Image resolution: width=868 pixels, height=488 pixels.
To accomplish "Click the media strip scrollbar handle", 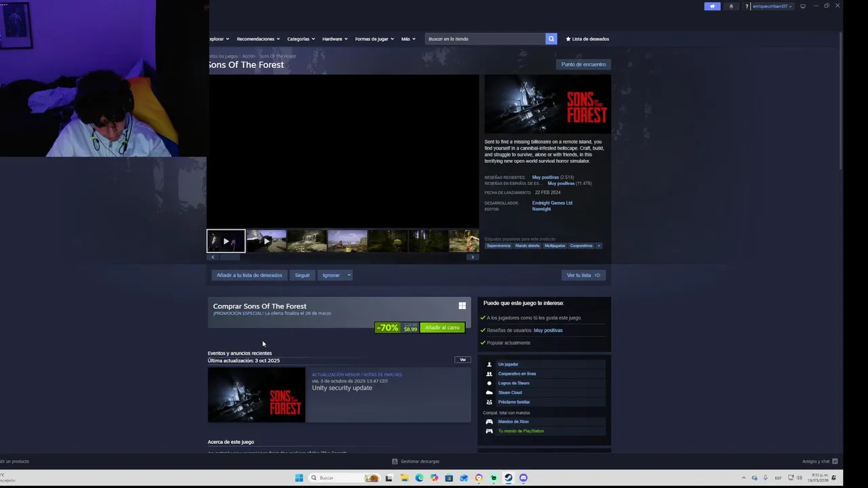I will [229, 257].
